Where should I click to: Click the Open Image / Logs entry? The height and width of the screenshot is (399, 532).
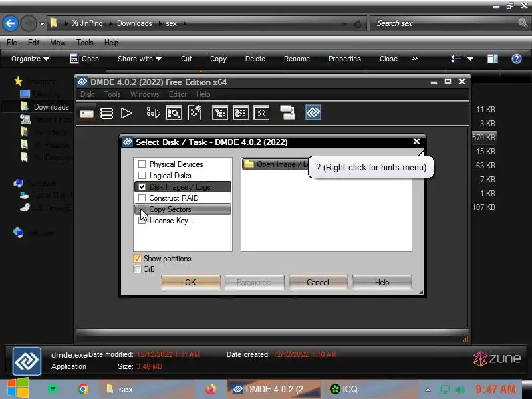click(275, 164)
